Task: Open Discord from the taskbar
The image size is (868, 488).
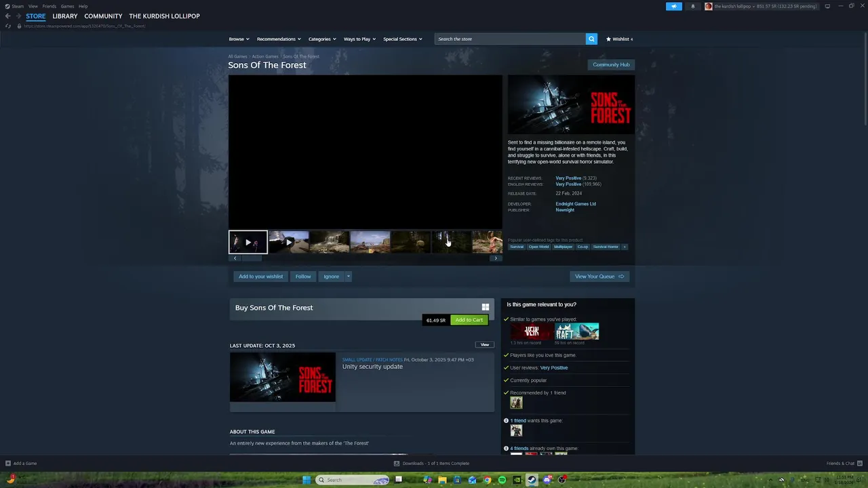Action: [547, 480]
